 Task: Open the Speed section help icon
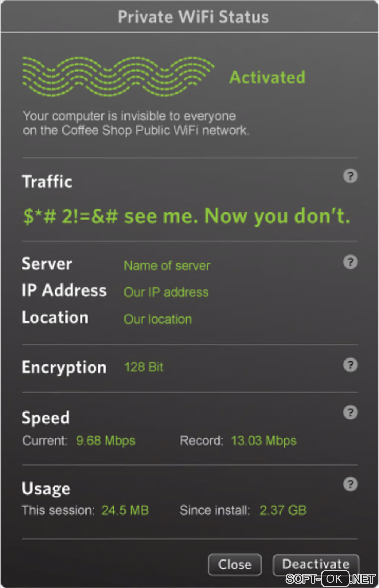[350, 412]
